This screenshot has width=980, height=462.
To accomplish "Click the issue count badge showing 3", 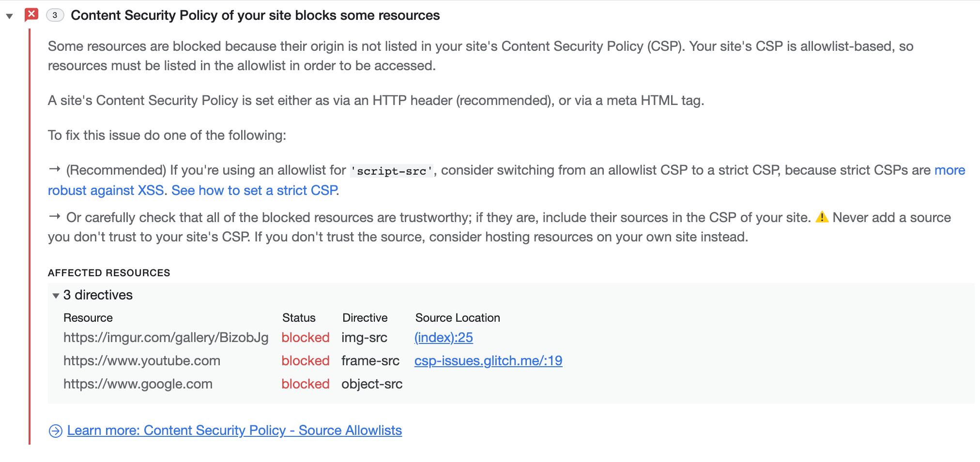I will click(x=55, y=15).
